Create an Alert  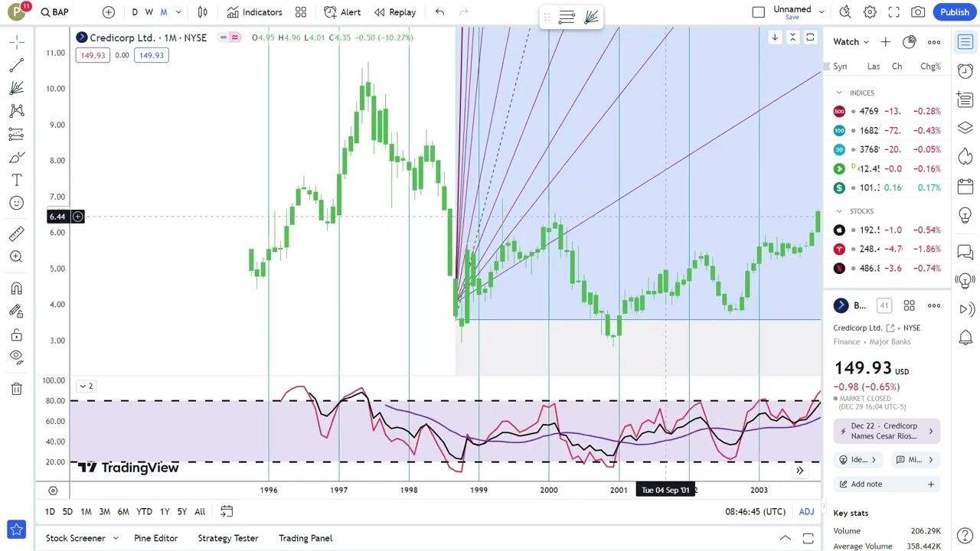point(342,12)
